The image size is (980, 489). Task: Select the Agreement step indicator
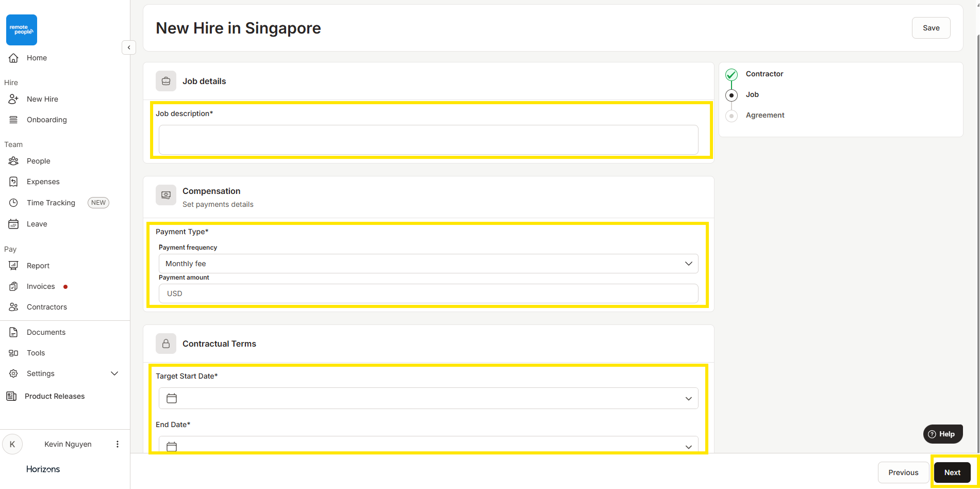tap(732, 116)
